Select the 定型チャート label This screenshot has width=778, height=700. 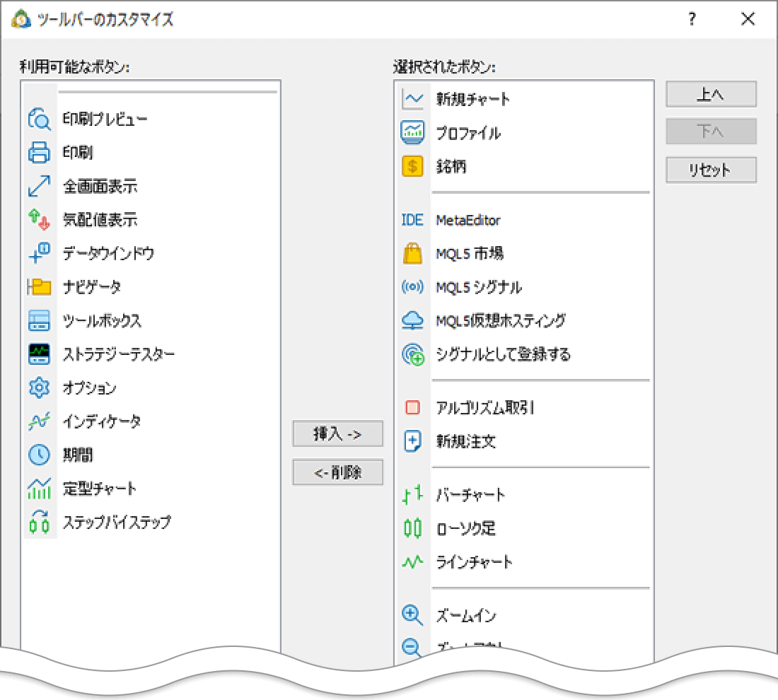(99, 489)
